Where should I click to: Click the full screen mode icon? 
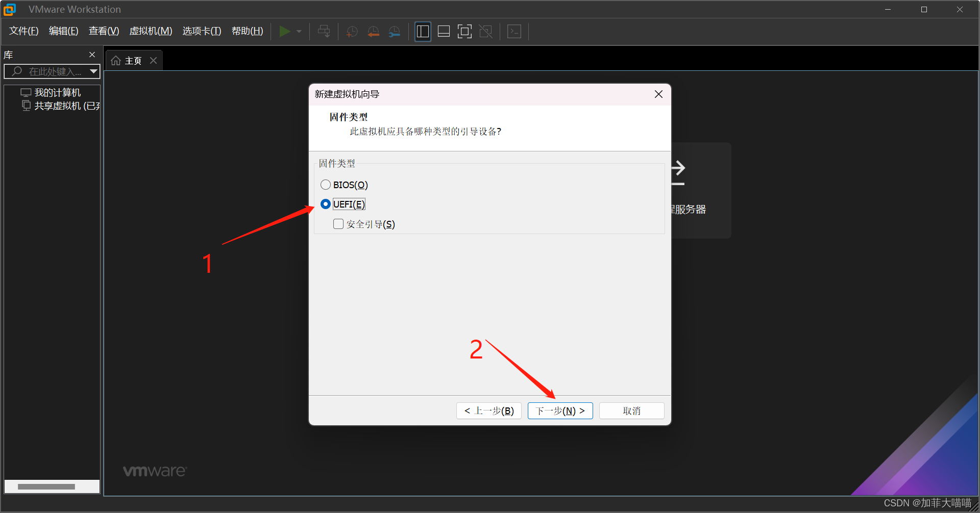click(464, 32)
